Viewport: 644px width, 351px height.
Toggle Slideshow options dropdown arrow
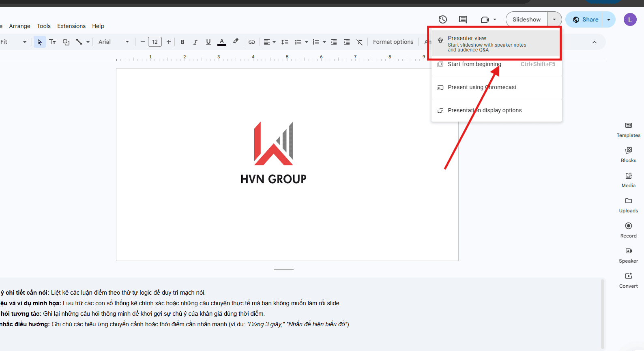pyautogui.click(x=555, y=19)
